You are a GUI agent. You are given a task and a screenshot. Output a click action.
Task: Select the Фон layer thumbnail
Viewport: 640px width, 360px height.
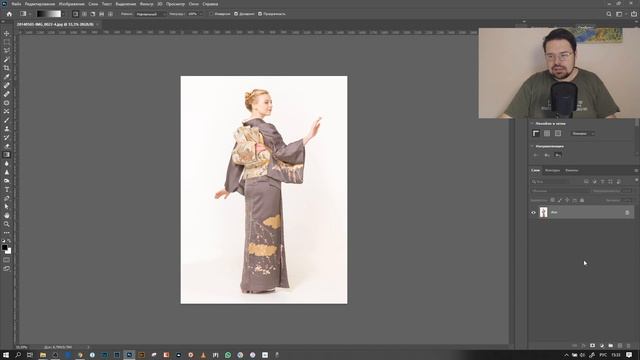click(x=543, y=212)
